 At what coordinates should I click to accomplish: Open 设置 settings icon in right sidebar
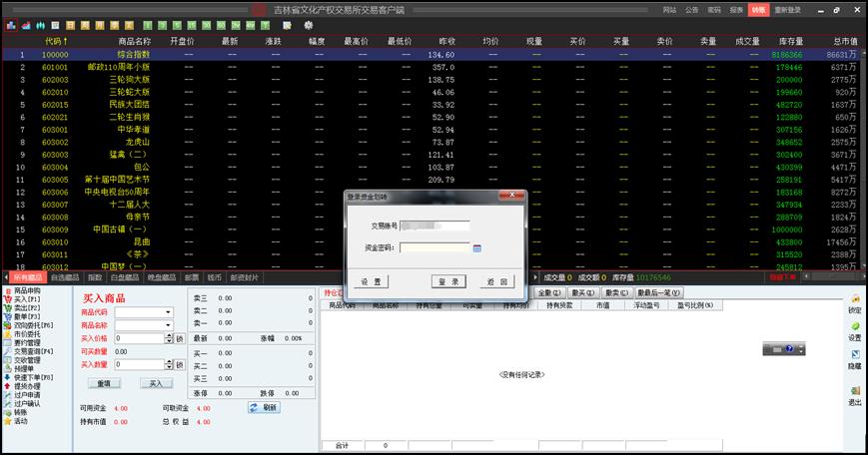pos(854,330)
